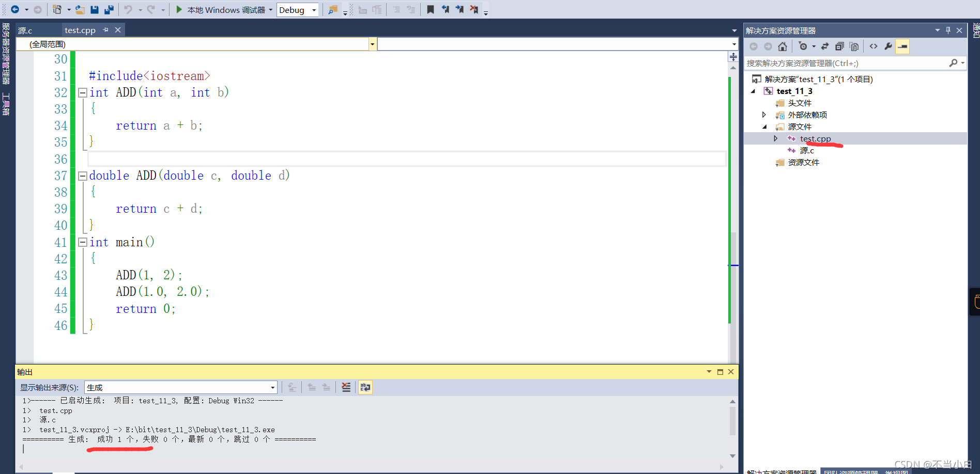Click the Open File folder icon
The image size is (980, 474).
point(80,9)
